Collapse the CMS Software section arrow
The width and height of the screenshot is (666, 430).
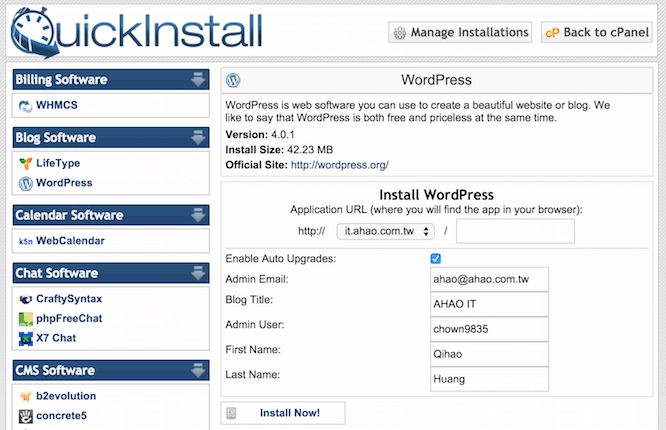tap(198, 370)
